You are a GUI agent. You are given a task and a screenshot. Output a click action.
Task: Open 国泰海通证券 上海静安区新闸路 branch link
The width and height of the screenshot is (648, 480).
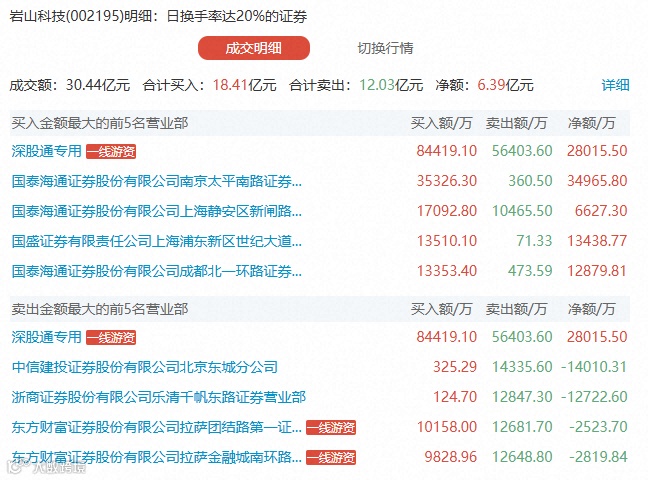[x=157, y=211]
